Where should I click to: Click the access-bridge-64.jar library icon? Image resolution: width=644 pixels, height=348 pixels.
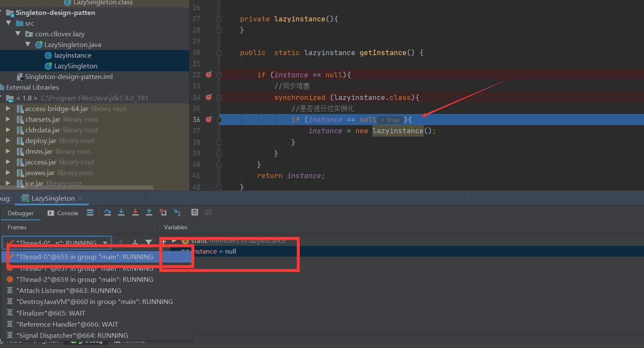(20, 109)
